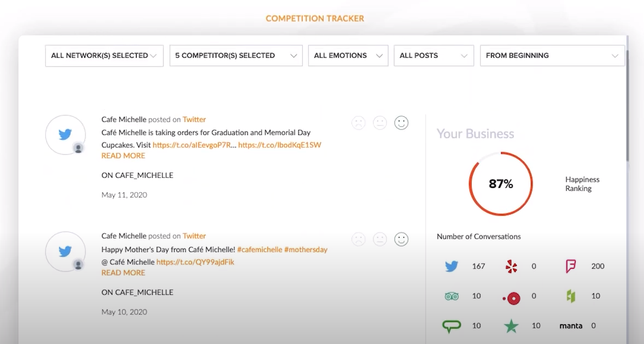Click the Yelp icon in conversation counts
The height and width of the screenshot is (344, 644).
511,266
